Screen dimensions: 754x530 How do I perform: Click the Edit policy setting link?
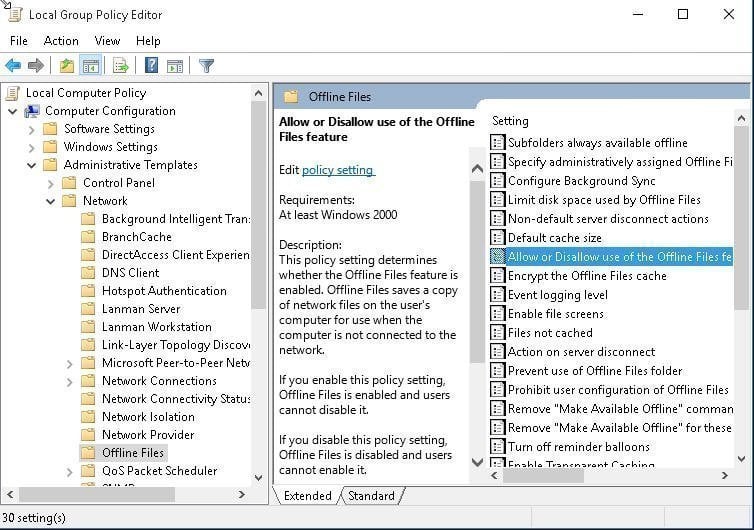[x=338, y=170]
